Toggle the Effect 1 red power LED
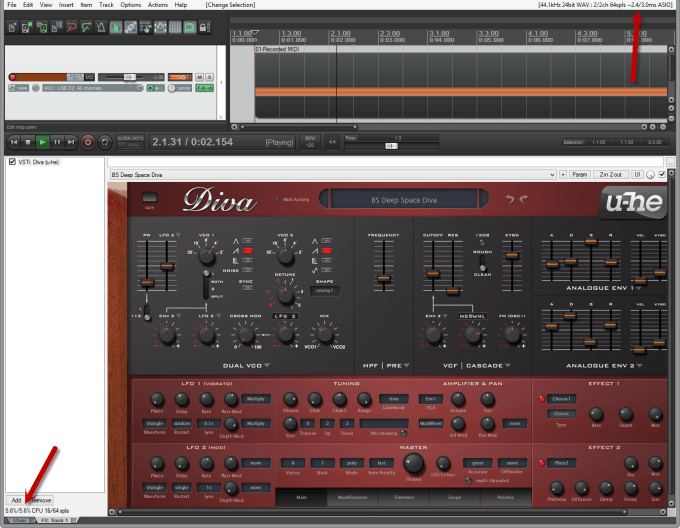The image size is (680, 528). [543, 398]
